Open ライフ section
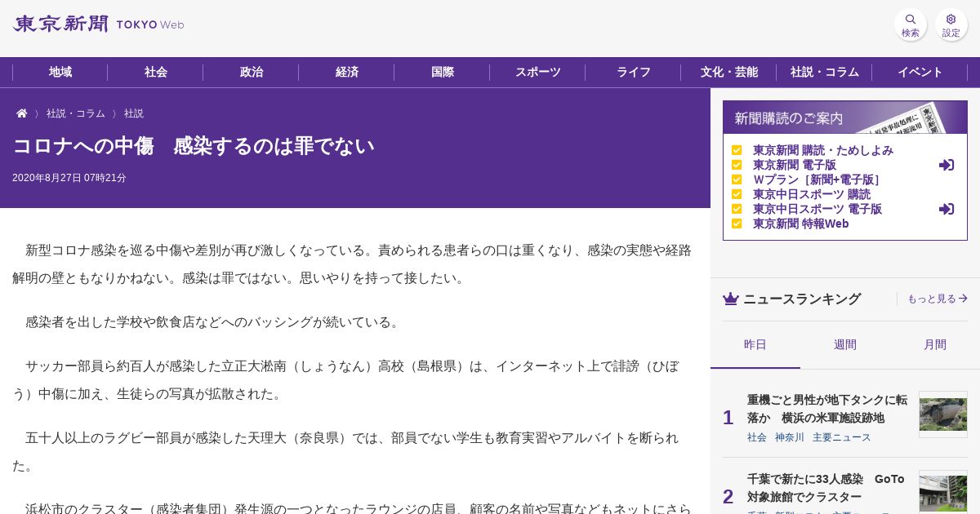The width and height of the screenshot is (980, 514). click(x=634, y=72)
